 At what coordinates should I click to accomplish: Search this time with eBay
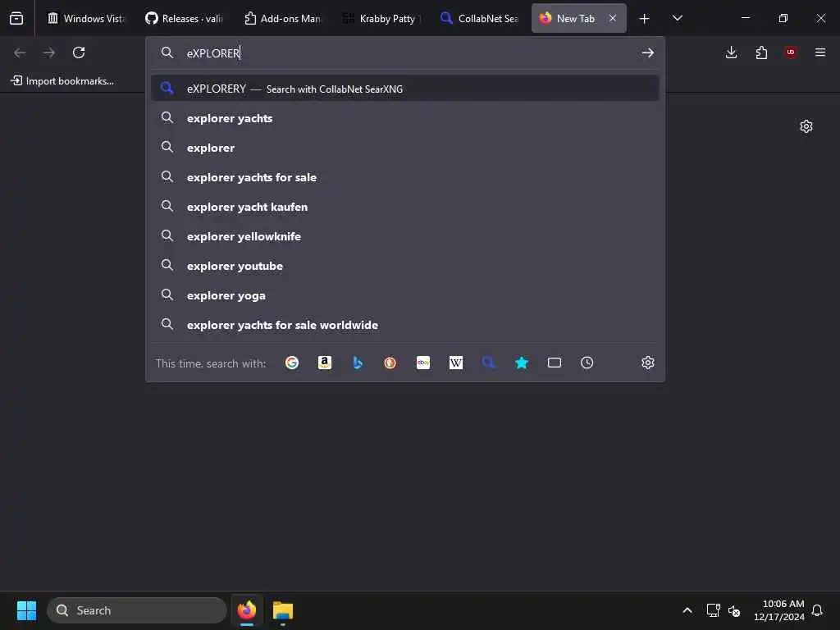(x=423, y=363)
